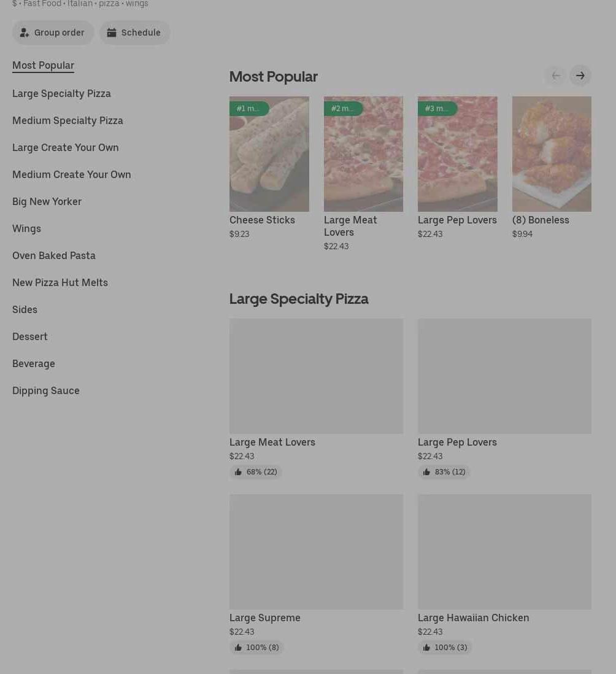
Task: Navigate to Dipping Sauce category
Action: (x=46, y=390)
